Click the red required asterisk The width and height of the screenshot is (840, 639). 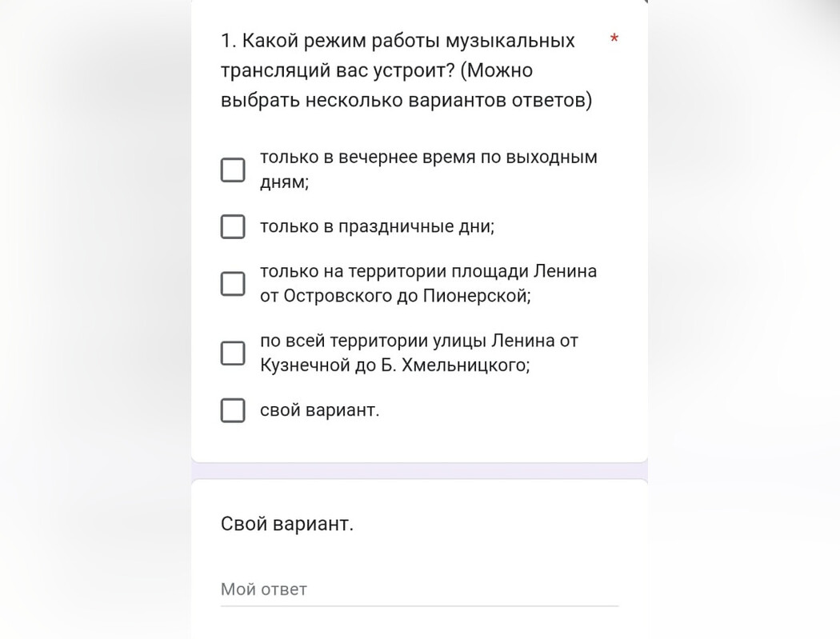click(x=614, y=38)
